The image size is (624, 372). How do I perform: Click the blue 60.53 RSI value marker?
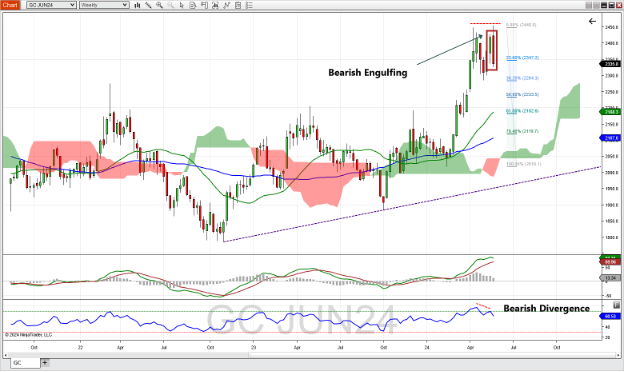610,316
